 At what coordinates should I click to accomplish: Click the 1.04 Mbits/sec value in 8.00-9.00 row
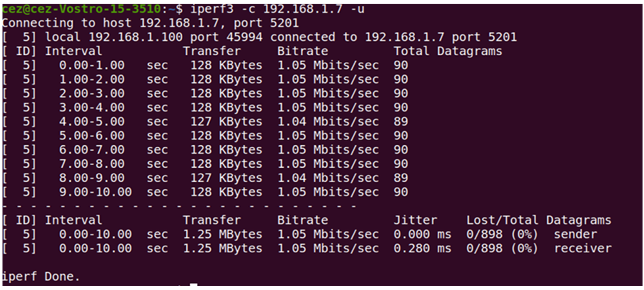[328, 178]
